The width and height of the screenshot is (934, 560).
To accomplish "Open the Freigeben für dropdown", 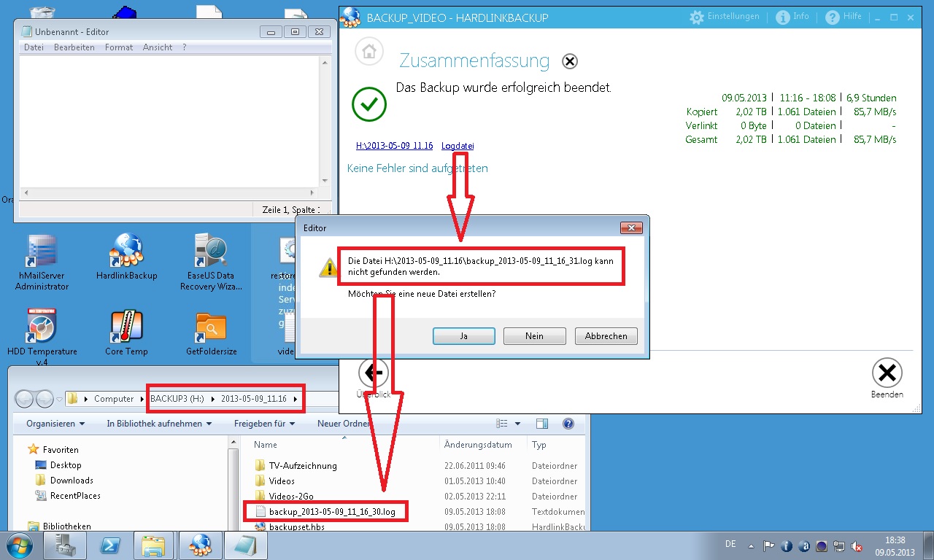I will tap(264, 424).
